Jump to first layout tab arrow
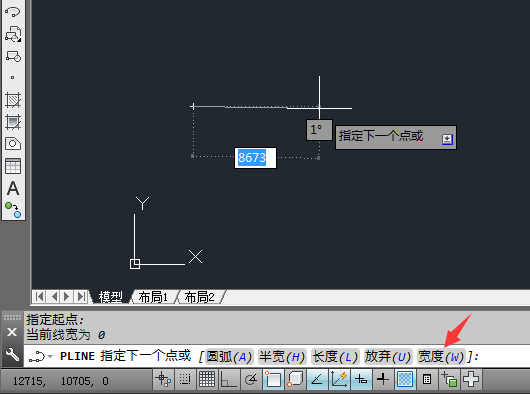The image size is (530, 394). pyautogui.click(x=39, y=297)
